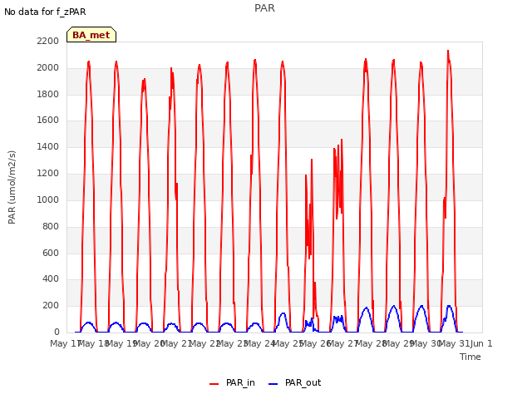Click the BA_met annotation label

[x=91, y=35]
